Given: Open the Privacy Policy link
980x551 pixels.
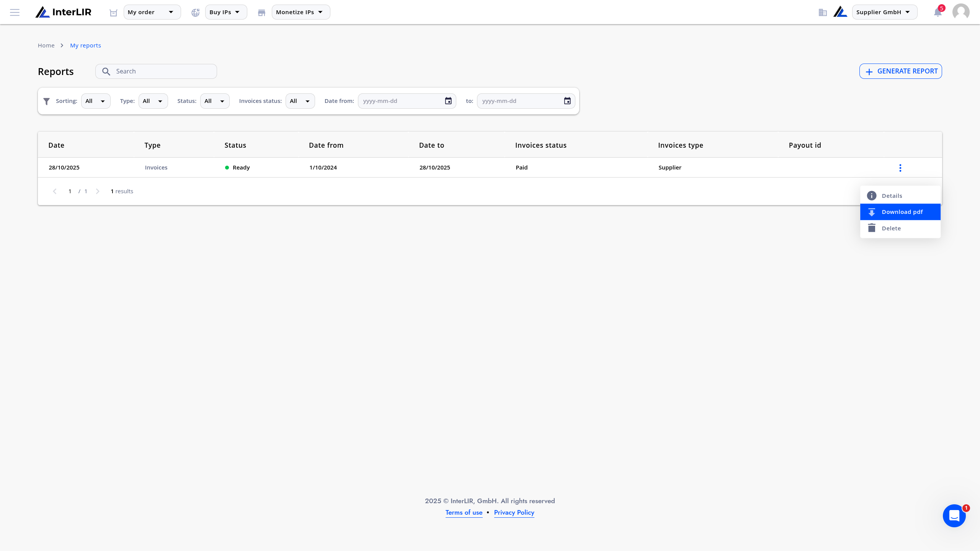Looking at the screenshot, I should (x=514, y=513).
